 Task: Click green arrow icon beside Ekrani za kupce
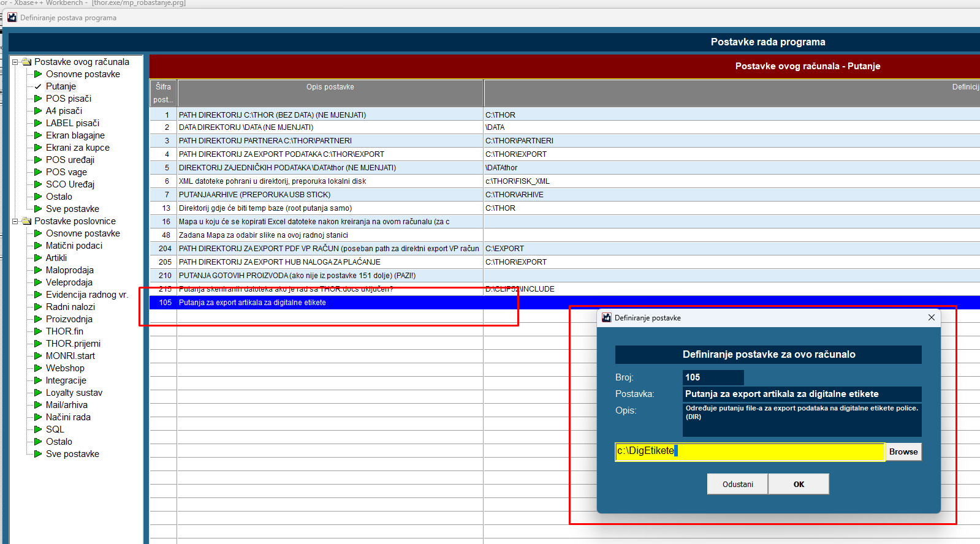[x=38, y=148]
